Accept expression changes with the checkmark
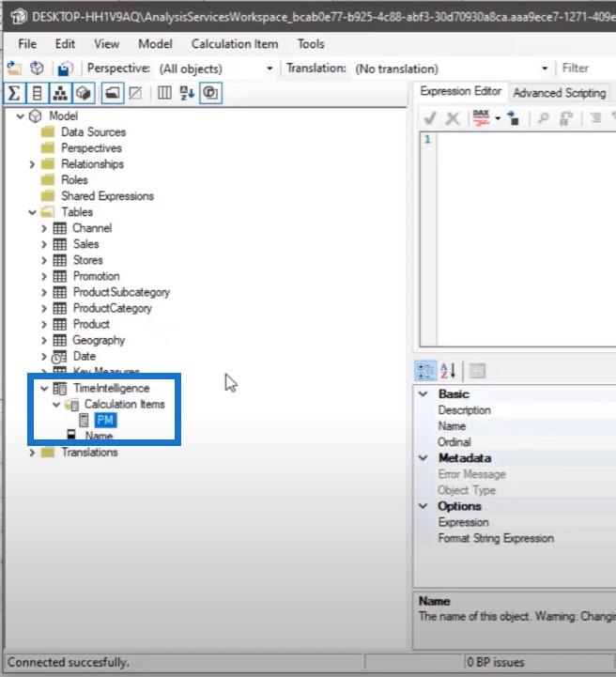This screenshot has width=616, height=677. click(x=430, y=118)
